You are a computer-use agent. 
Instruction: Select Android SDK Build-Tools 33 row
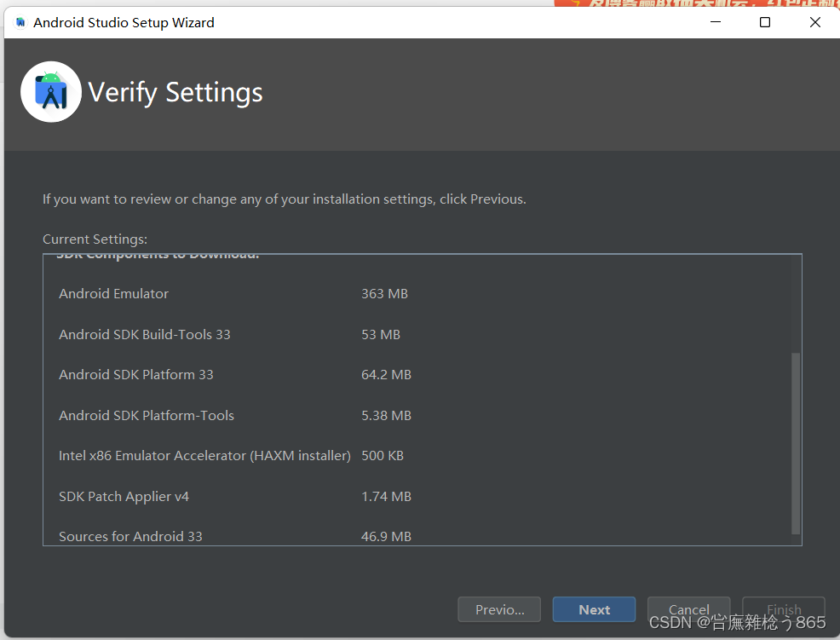[x=145, y=334]
